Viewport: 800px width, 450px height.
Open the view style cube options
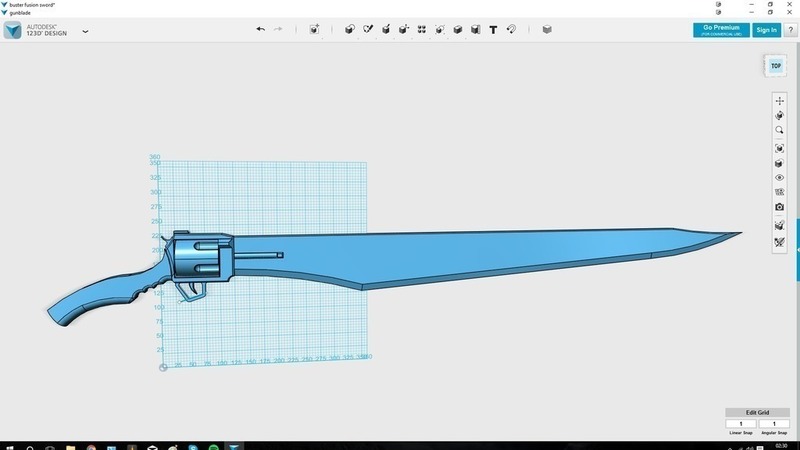point(779,163)
